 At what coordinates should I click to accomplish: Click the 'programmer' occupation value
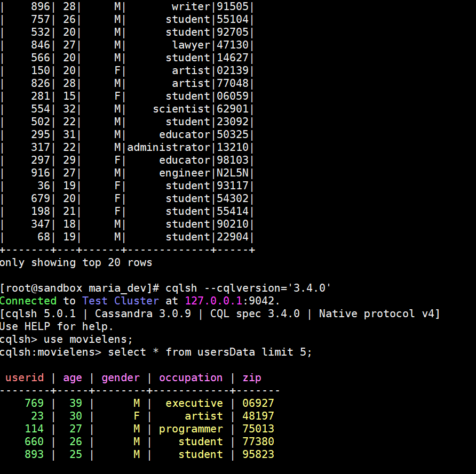pos(191,429)
